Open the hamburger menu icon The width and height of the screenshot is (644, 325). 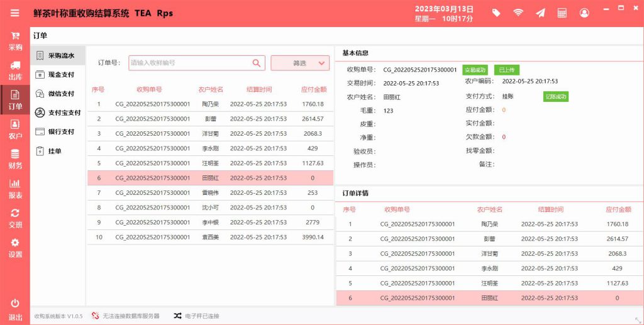(x=15, y=13)
